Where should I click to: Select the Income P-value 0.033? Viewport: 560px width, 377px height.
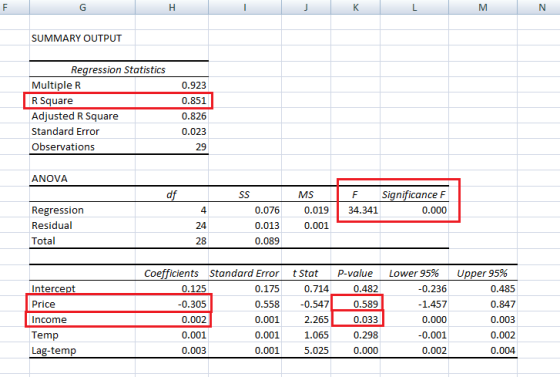[x=366, y=320]
